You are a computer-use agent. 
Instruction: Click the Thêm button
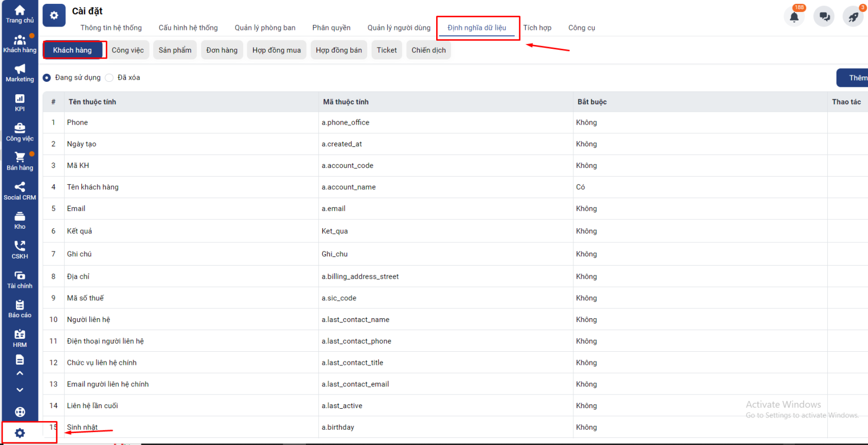(x=854, y=78)
